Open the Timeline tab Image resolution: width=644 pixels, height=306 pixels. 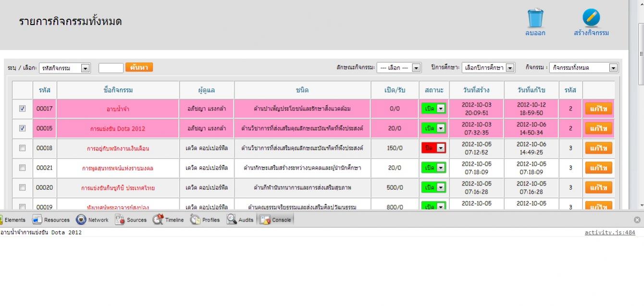168,220
